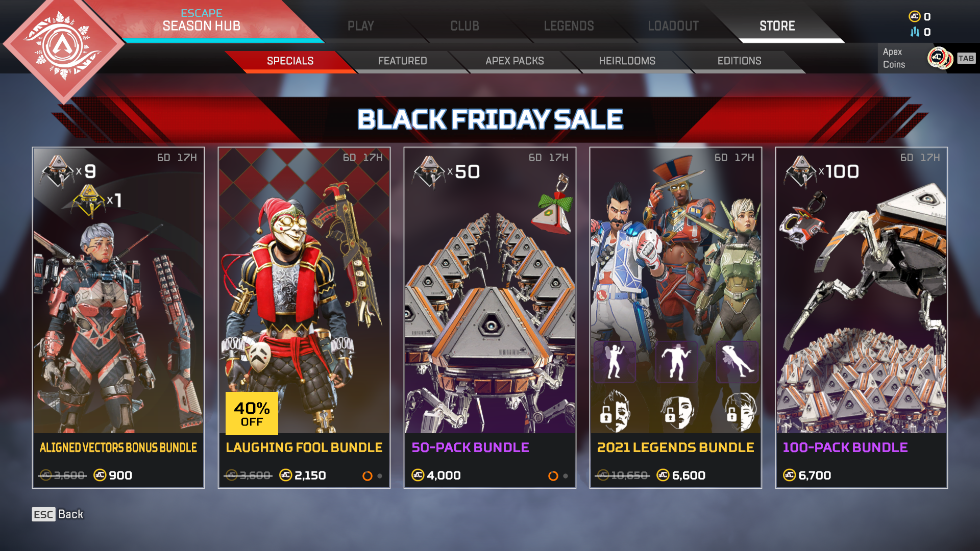This screenshot has height=551, width=980.
Task: Switch to the Legends tab
Action: pyautogui.click(x=569, y=26)
